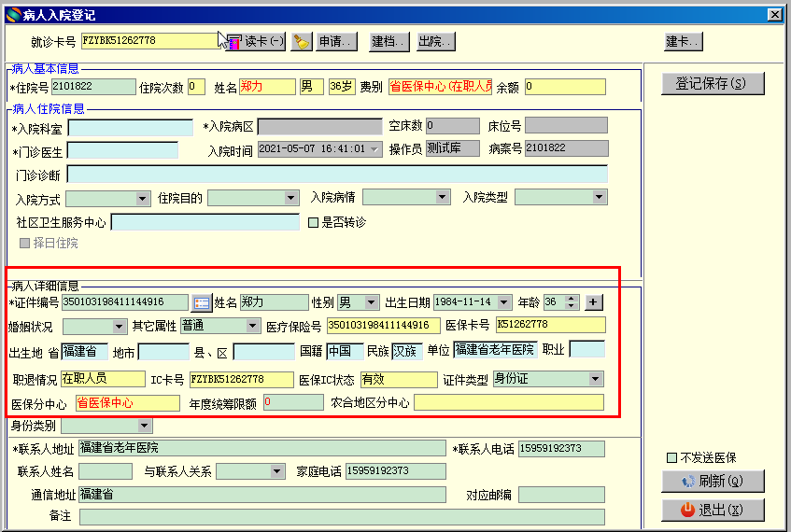Open the 身份类别 dropdown
This screenshot has height=532, width=791.
coord(144,427)
